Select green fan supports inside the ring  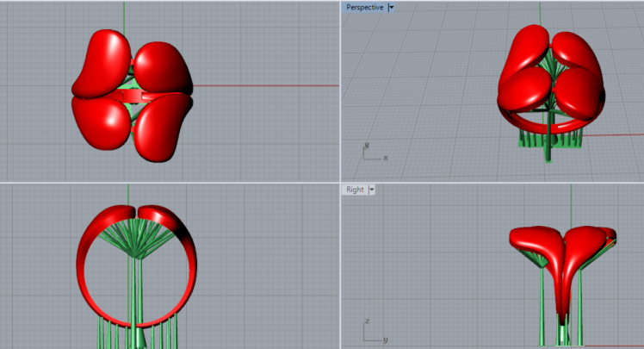[x=134, y=239]
